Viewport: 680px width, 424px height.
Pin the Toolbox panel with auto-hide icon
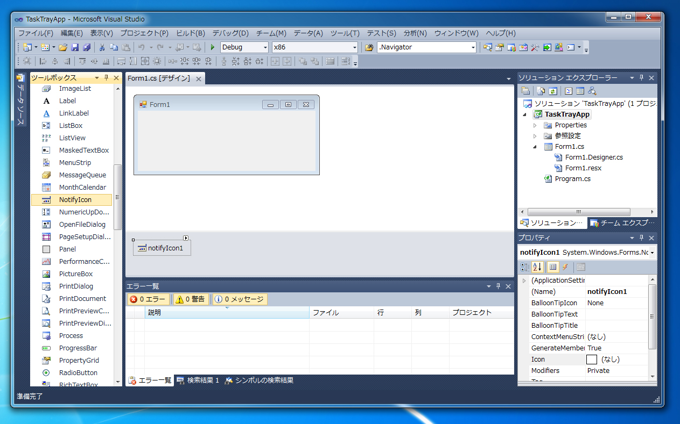(106, 78)
